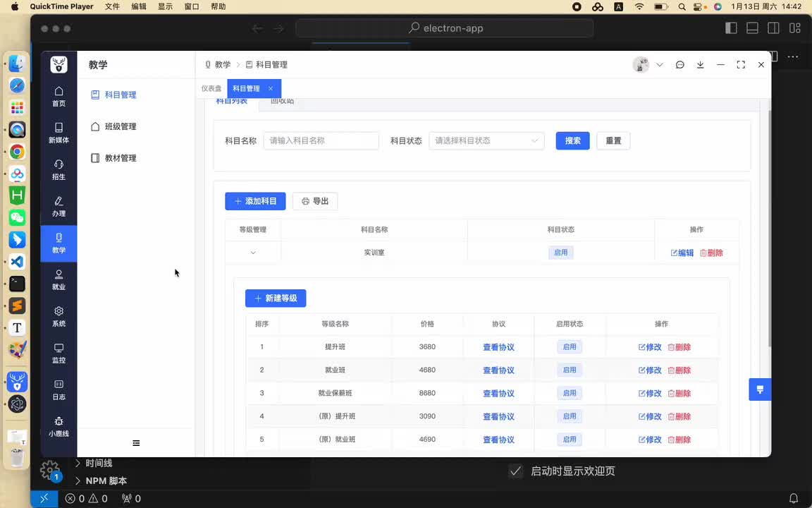Toggle VS Code primary sidebar layout icon
The width and height of the screenshot is (812, 508).
pos(731,28)
